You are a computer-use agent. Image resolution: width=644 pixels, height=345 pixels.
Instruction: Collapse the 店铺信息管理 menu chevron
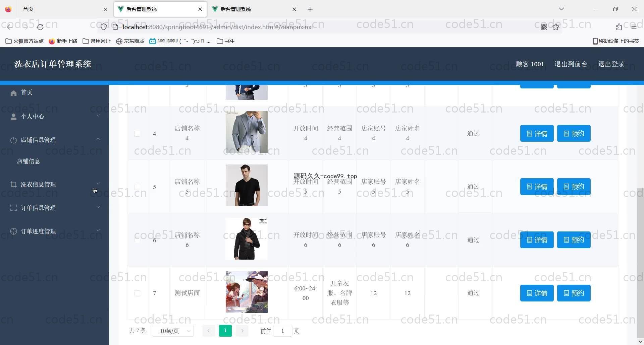98,139
